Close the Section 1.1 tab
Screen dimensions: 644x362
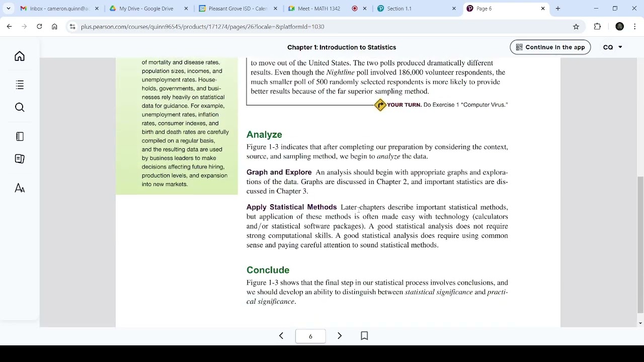point(454,9)
